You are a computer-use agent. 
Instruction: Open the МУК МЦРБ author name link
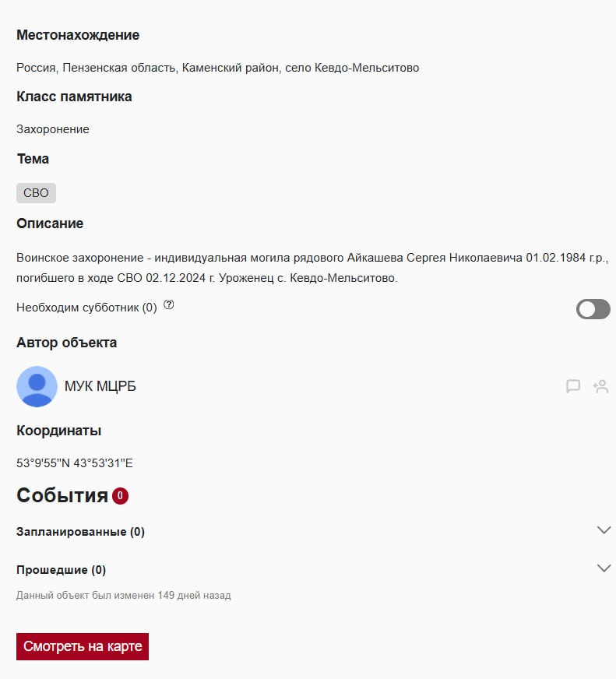tap(100, 386)
